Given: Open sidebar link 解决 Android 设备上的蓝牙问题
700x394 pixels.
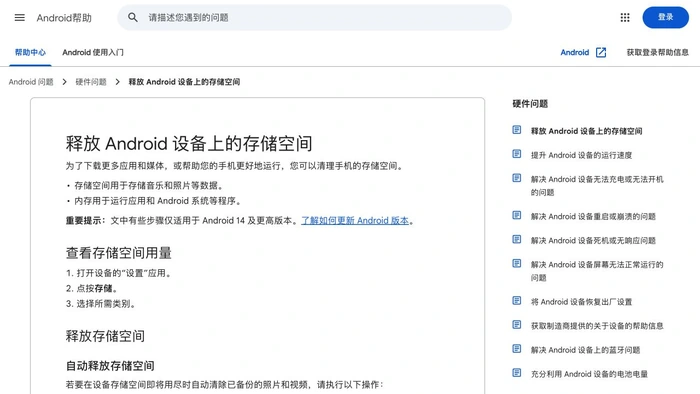Looking at the screenshot, I should 585,350.
